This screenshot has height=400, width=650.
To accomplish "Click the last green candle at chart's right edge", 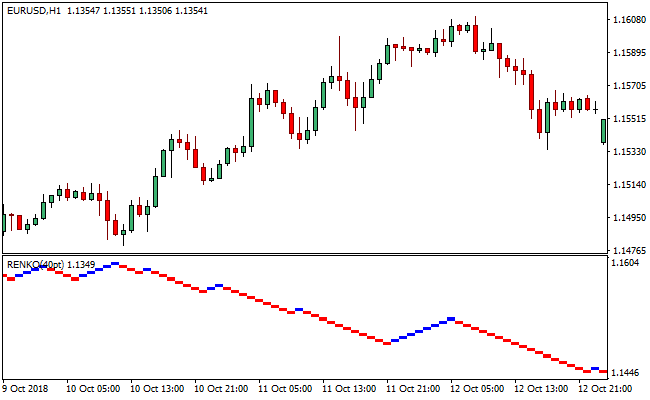I will coord(604,131).
